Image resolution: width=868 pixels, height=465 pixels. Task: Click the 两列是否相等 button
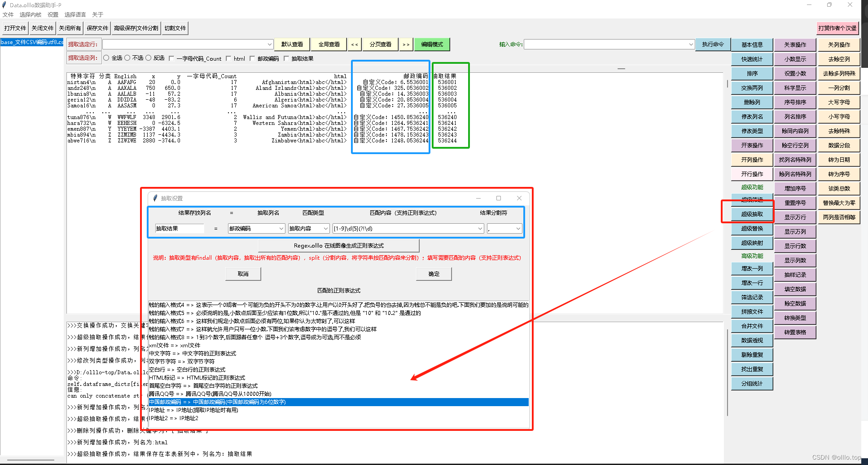(x=839, y=217)
